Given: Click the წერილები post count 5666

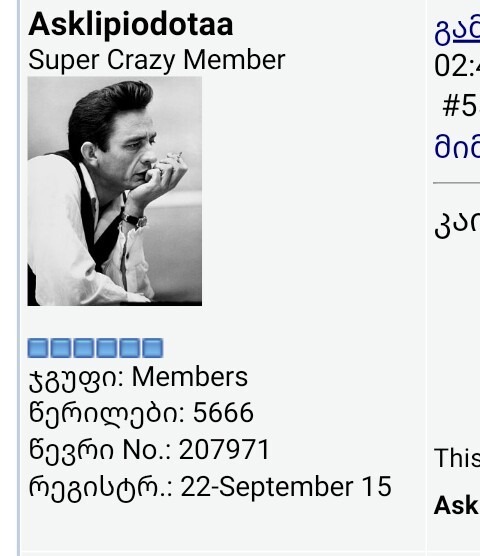Looking at the screenshot, I should click(x=223, y=412).
